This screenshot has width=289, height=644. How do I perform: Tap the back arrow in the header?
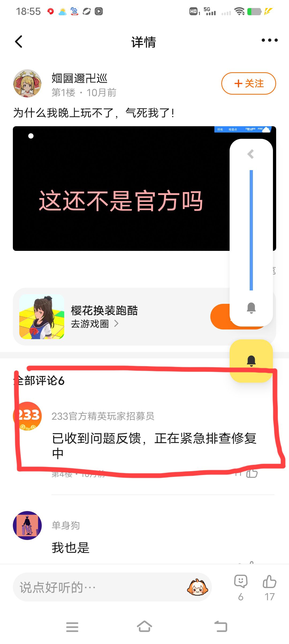(18, 41)
